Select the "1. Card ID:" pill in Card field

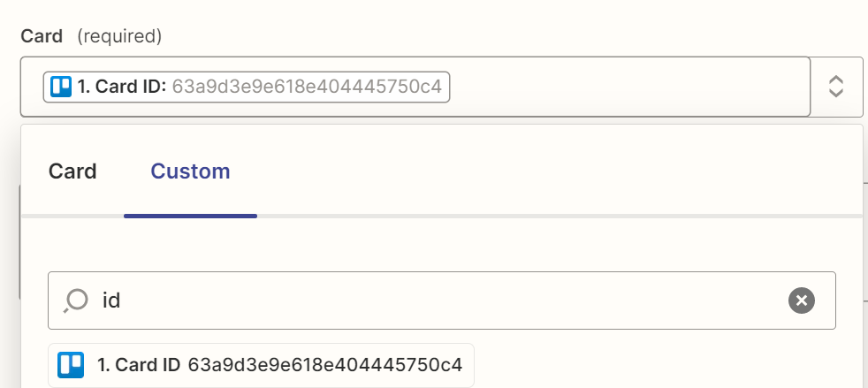(247, 87)
